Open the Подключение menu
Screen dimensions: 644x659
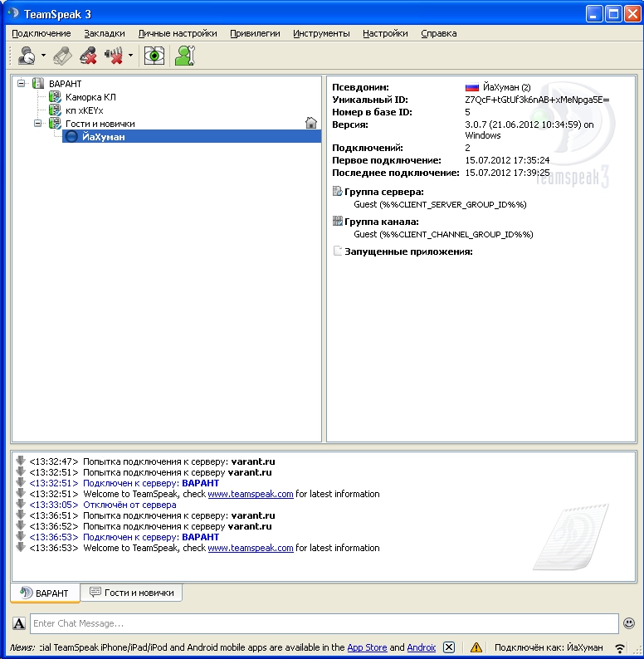41,33
